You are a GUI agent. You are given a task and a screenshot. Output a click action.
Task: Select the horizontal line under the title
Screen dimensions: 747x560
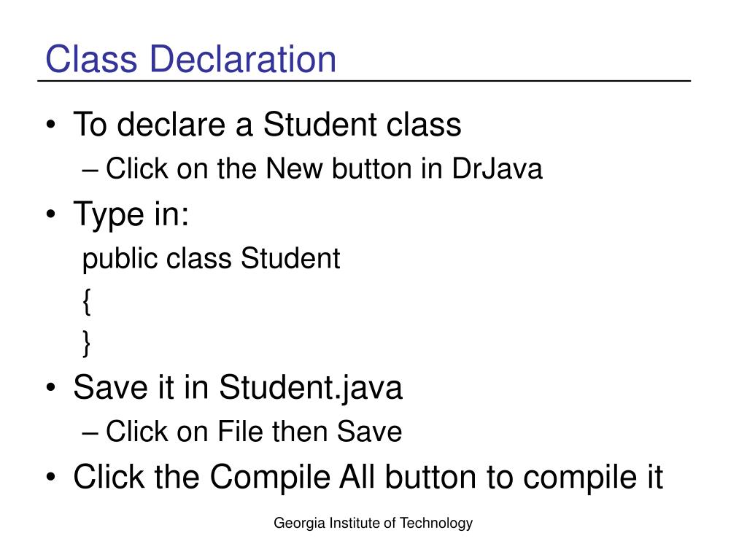364,81
